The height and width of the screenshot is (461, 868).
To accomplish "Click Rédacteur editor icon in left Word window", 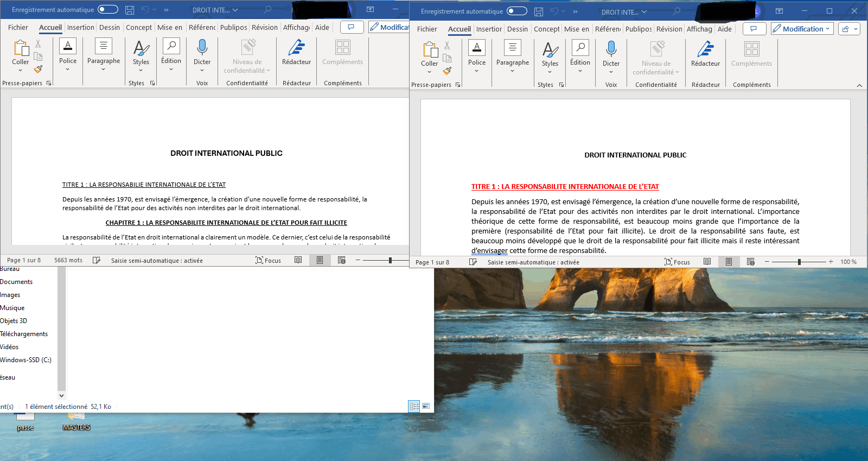I will point(297,48).
